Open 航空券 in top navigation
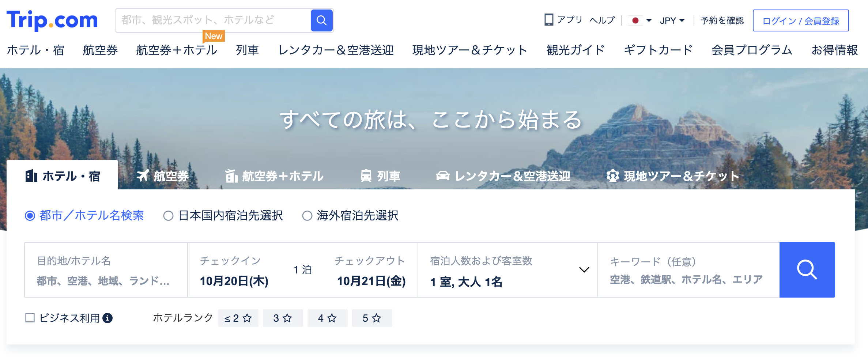This screenshot has height=359, width=868. pyautogui.click(x=100, y=50)
